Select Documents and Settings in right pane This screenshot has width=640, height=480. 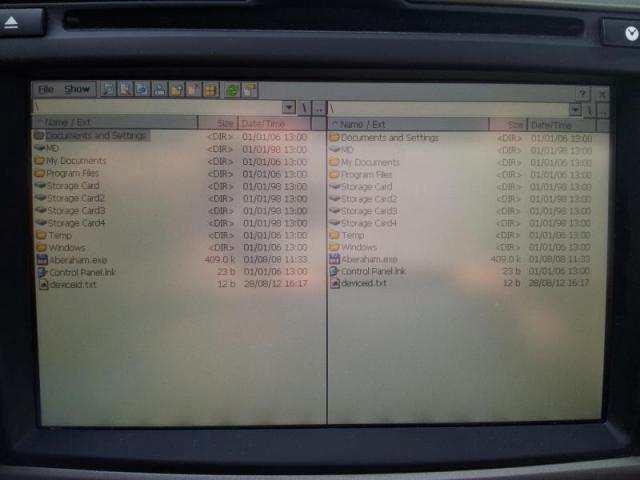point(384,138)
